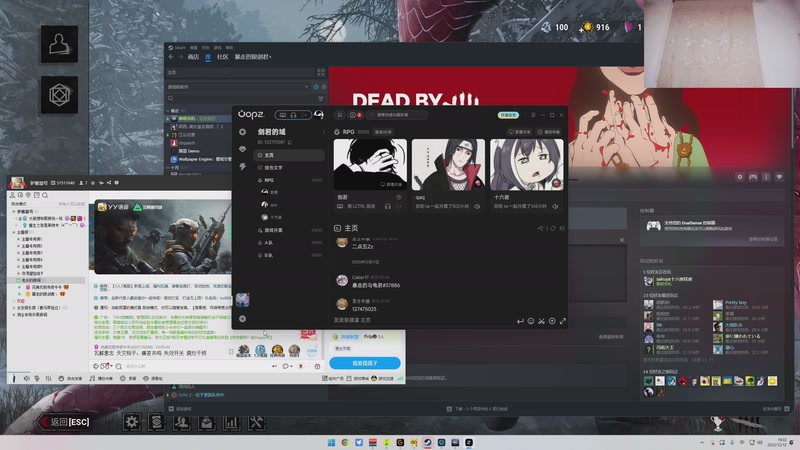Click the Oopz logo in the header
This screenshot has width=800, height=450.
[251, 114]
